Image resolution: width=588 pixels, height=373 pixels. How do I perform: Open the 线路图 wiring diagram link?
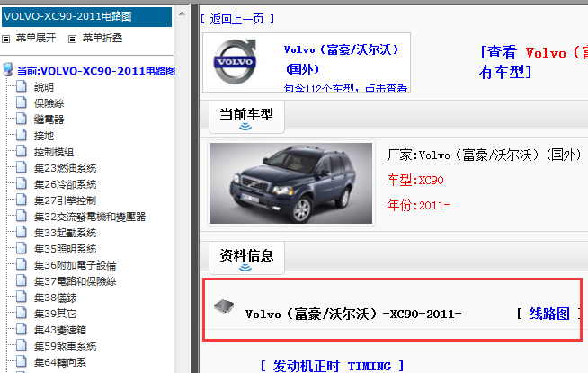tap(549, 315)
